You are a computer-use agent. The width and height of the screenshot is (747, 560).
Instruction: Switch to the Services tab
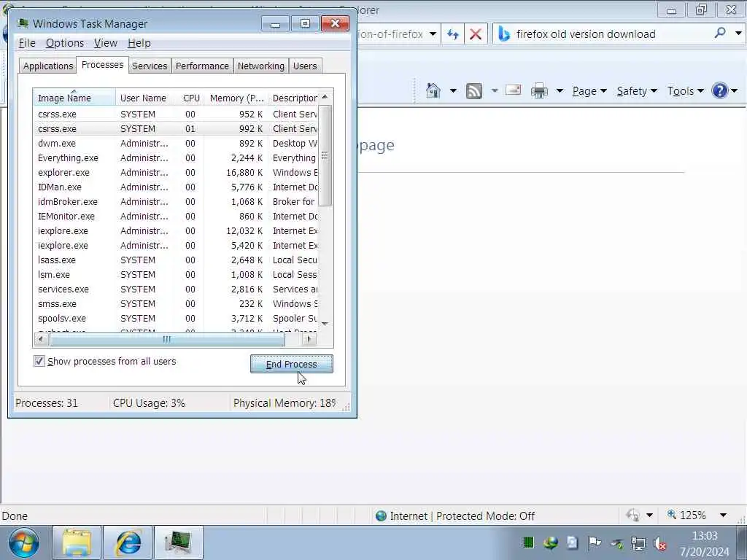pos(150,66)
